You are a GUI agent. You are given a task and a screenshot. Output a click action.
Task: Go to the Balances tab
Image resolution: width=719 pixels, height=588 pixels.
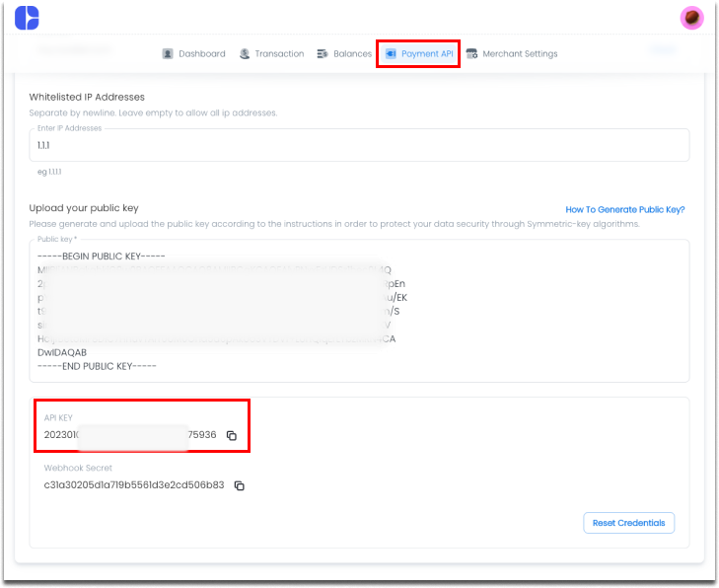344,53
